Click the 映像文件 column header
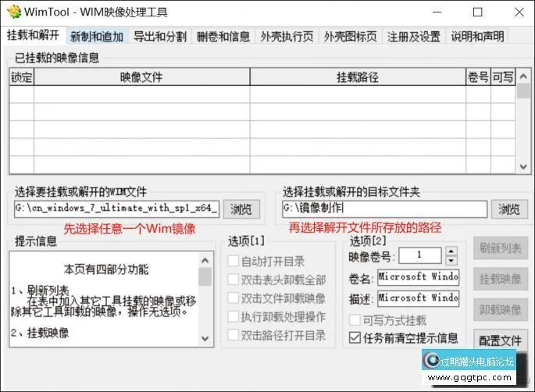This screenshot has width=535, height=392. (x=141, y=77)
